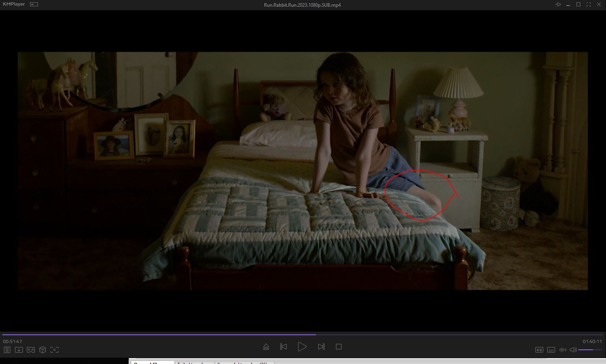Pin the window always on top
Screen dimensions: 606x364
pos(558,4)
